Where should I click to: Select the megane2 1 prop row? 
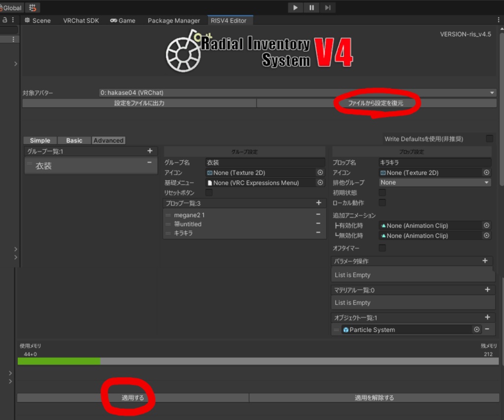click(244, 215)
